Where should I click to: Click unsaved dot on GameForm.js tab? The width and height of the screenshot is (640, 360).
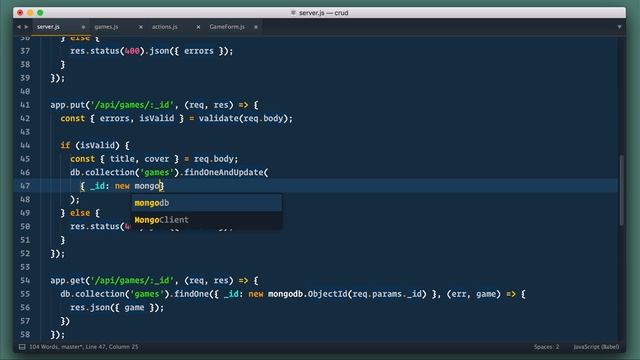[256, 27]
